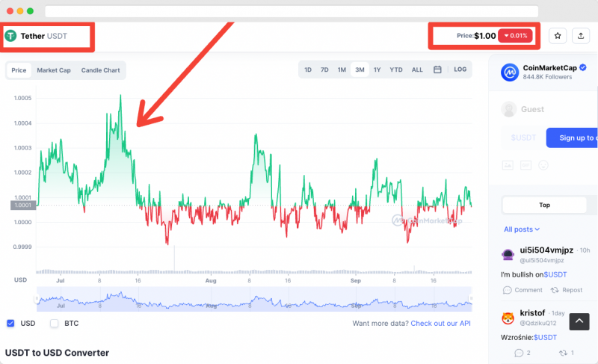
Task: Select the 1D time range
Action: pos(308,70)
